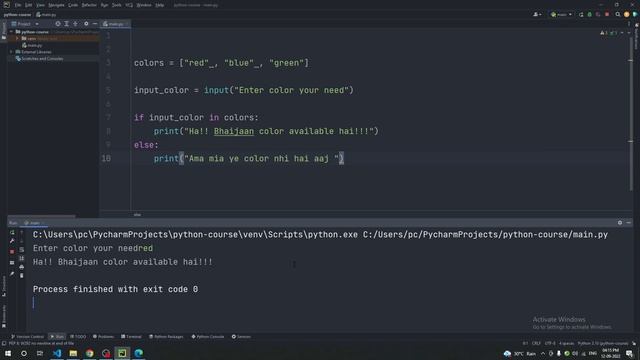Screen dimensions: 640x360
Task: Click the Pin Tab icon in Run panel
Action: 12,274
